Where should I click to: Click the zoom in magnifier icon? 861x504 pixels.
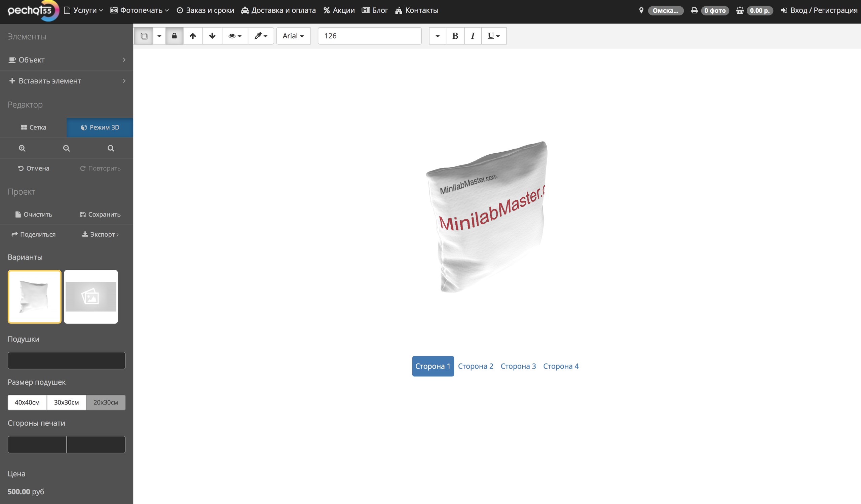coord(22,148)
